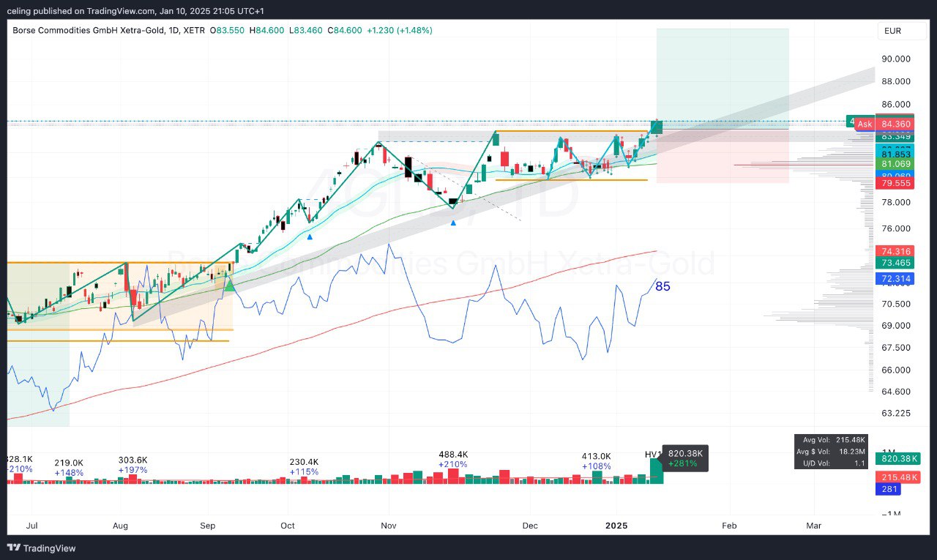937x560 pixels.
Task: Click the green 81.069 moving average label
Action: tap(895, 165)
